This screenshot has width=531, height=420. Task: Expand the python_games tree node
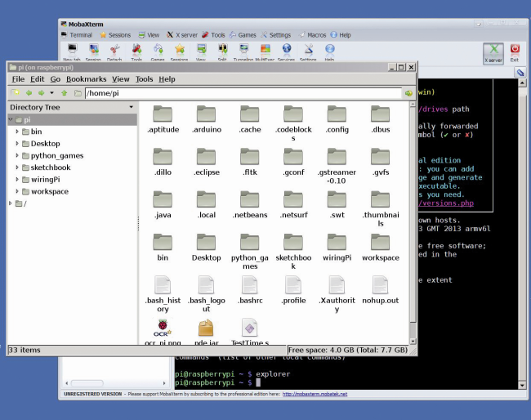16,155
